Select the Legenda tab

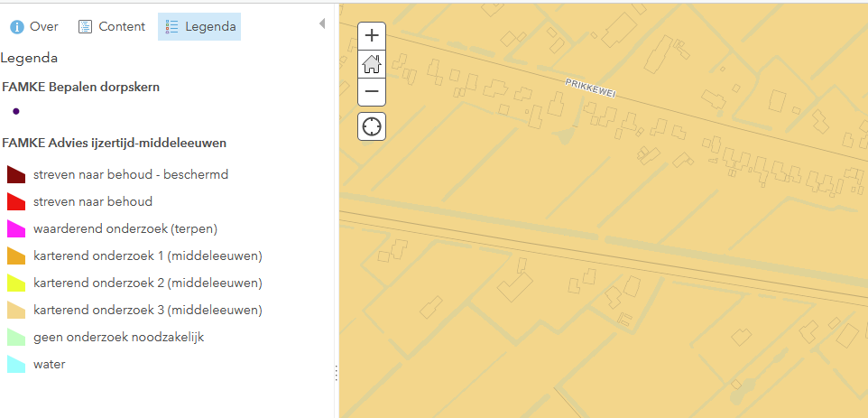[x=199, y=26]
